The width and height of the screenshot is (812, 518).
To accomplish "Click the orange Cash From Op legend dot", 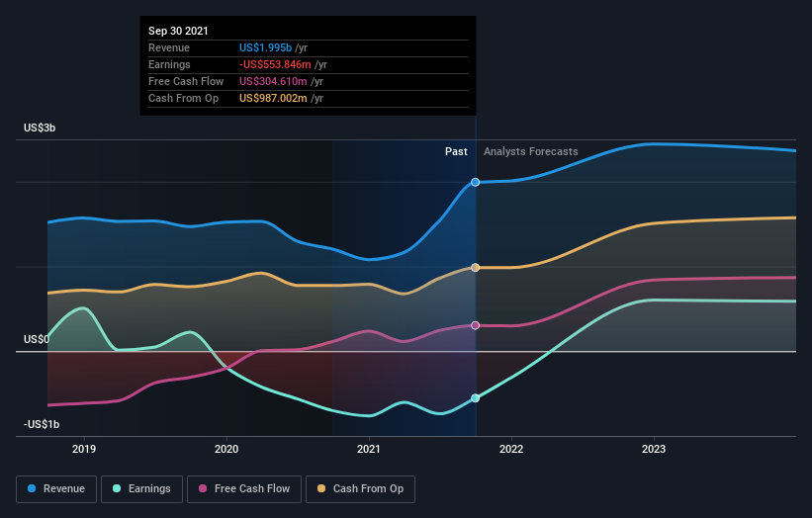I will [321, 488].
